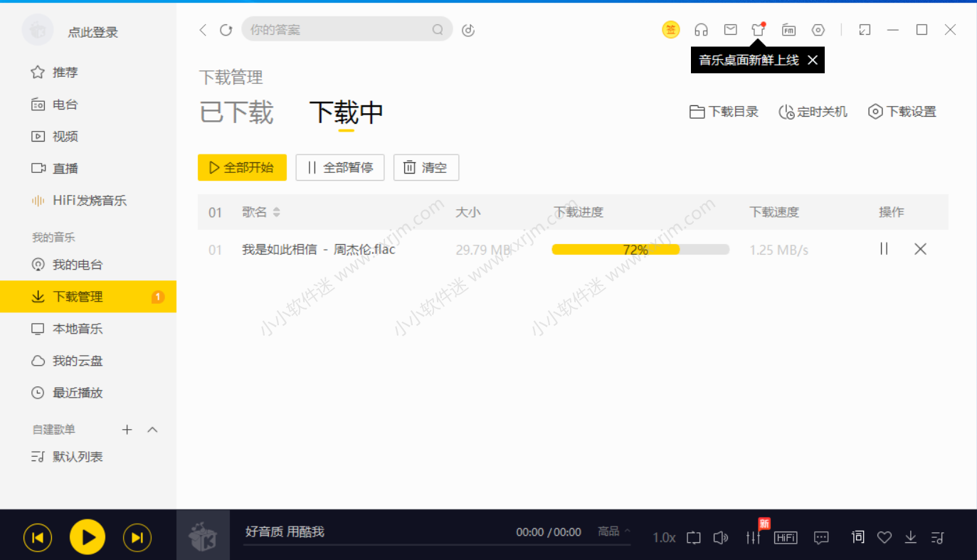This screenshot has width=977, height=560.
Task: Add a new playlist with the plus icon
Action: coord(127,430)
